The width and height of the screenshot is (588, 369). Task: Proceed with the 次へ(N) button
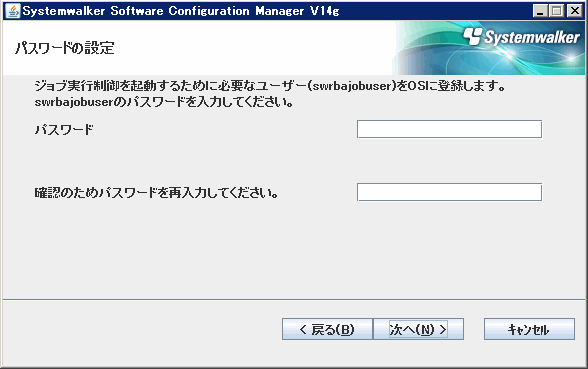tap(418, 329)
